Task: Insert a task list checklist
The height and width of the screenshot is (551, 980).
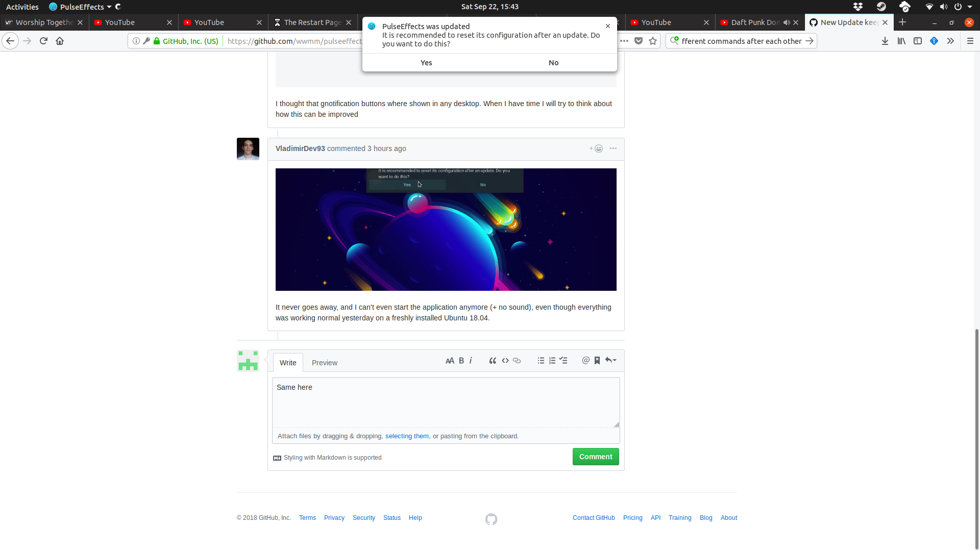Action: pyautogui.click(x=563, y=360)
